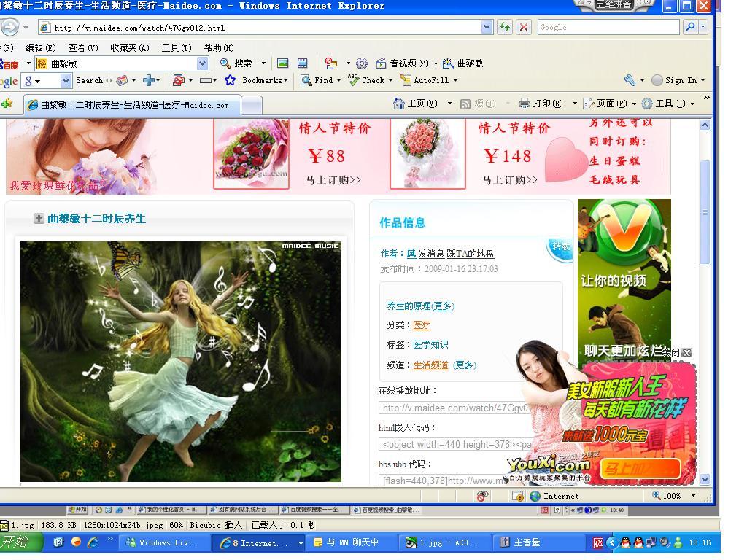Click the Print icon in command bar
The width and height of the screenshot is (747, 560).
(x=524, y=104)
